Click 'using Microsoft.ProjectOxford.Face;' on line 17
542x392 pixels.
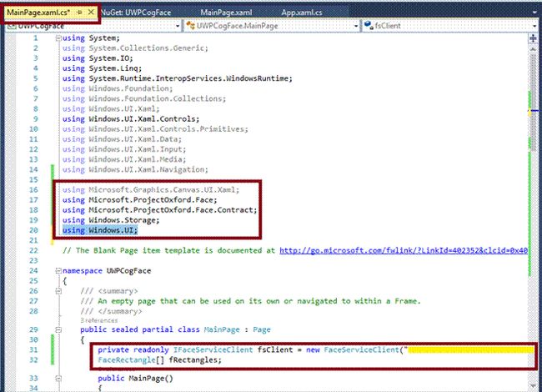click(139, 200)
